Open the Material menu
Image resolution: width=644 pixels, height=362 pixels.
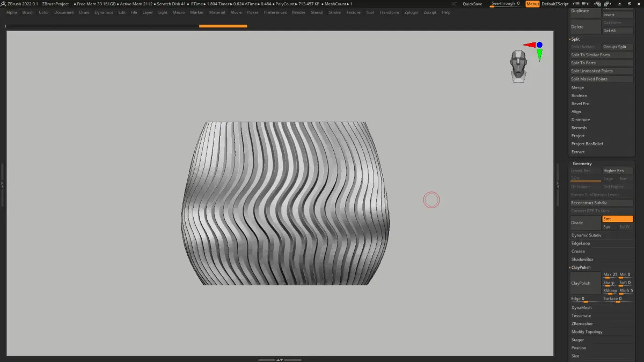[217, 12]
